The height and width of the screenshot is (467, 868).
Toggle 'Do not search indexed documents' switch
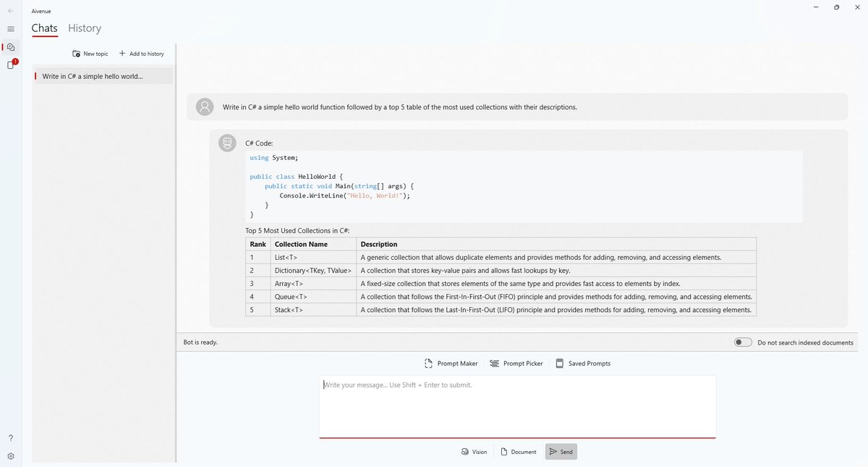(x=743, y=342)
